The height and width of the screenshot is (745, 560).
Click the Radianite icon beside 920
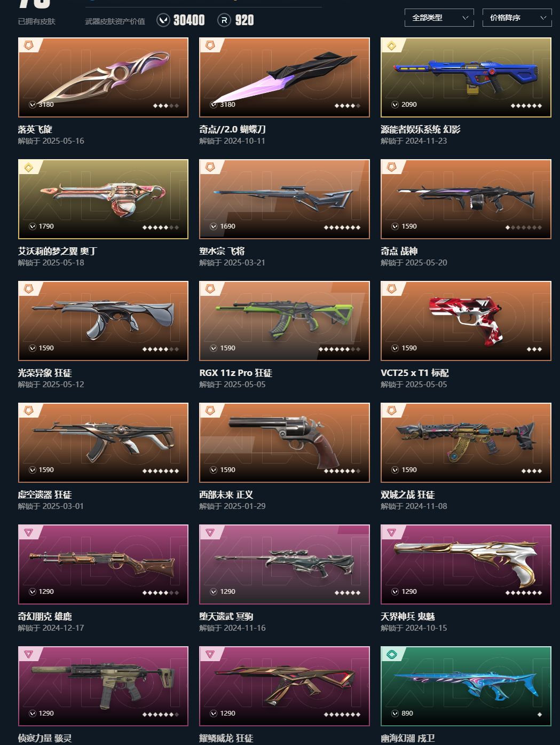[224, 20]
